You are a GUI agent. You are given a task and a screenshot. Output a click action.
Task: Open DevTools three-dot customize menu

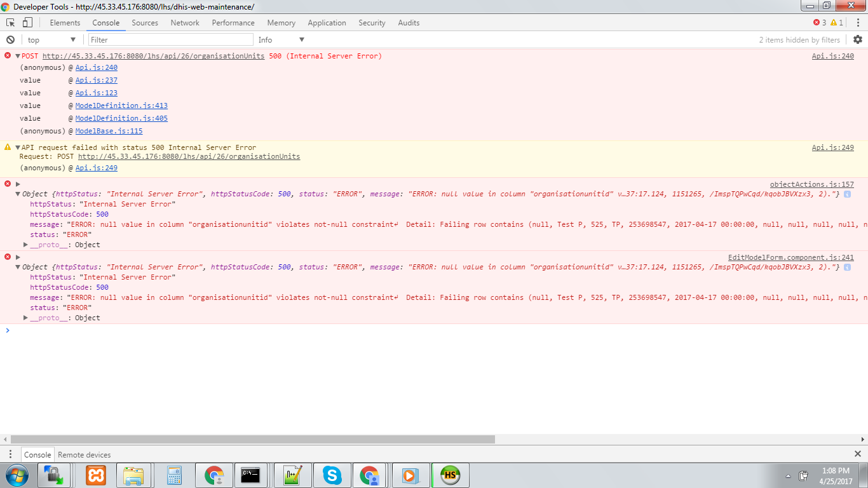[858, 22]
